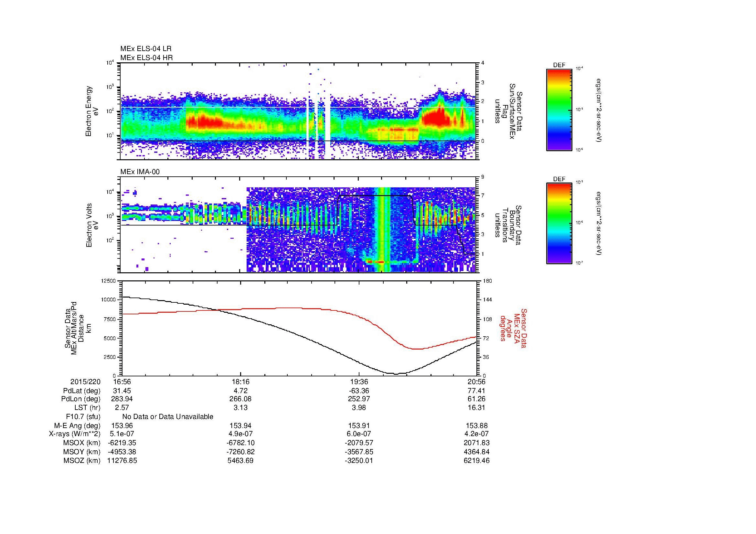Click the 'PdLat (deg)' row label
The image size is (756, 534).
82,391
